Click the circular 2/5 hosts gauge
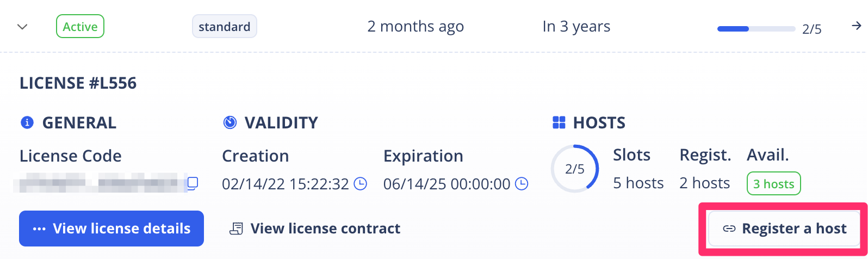Screen dimensions: 868x259 (x=575, y=169)
